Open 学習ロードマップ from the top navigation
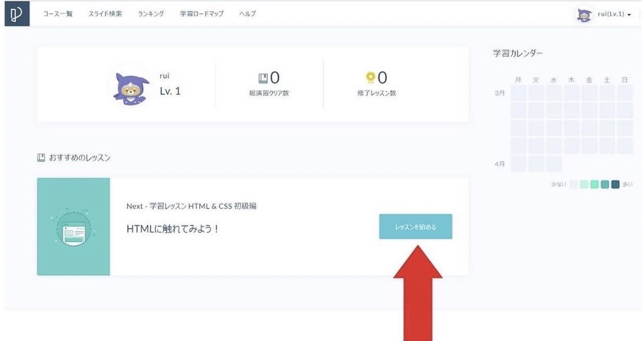Screen dimensions: 644x341 click(x=201, y=14)
